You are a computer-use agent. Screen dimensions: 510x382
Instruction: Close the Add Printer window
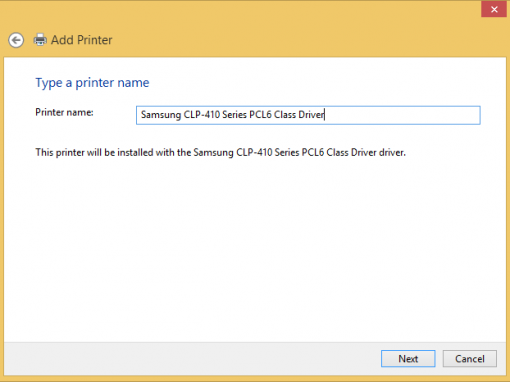tap(494, 9)
